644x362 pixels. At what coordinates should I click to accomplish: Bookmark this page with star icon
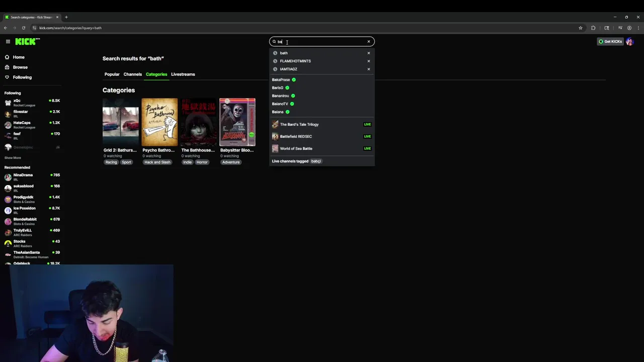pyautogui.click(x=581, y=28)
